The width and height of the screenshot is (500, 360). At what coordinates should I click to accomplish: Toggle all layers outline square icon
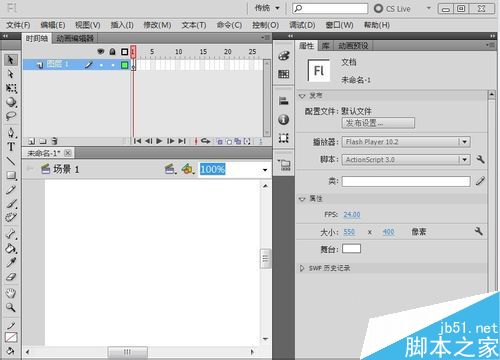tap(125, 52)
